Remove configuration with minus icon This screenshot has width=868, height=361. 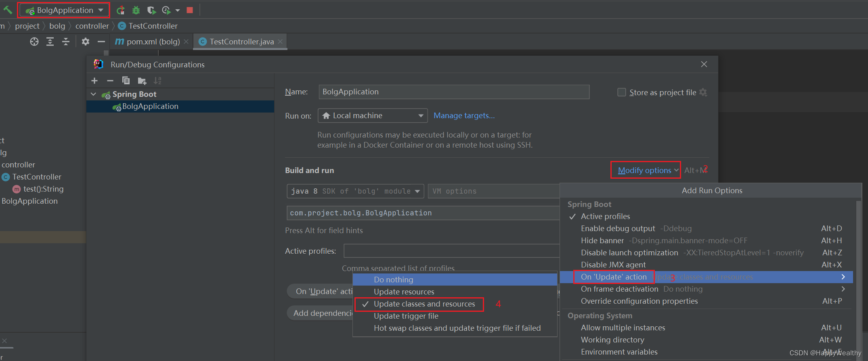click(x=110, y=81)
